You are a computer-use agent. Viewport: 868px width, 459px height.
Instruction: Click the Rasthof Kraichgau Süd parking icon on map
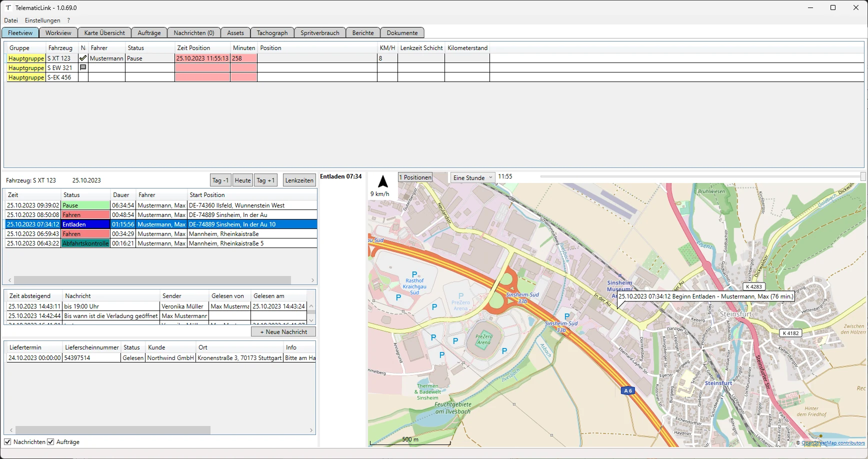[414, 274]
